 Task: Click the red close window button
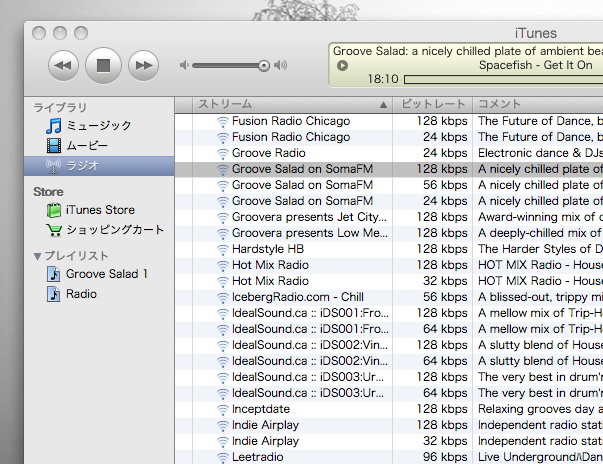[x=39, y=33]
